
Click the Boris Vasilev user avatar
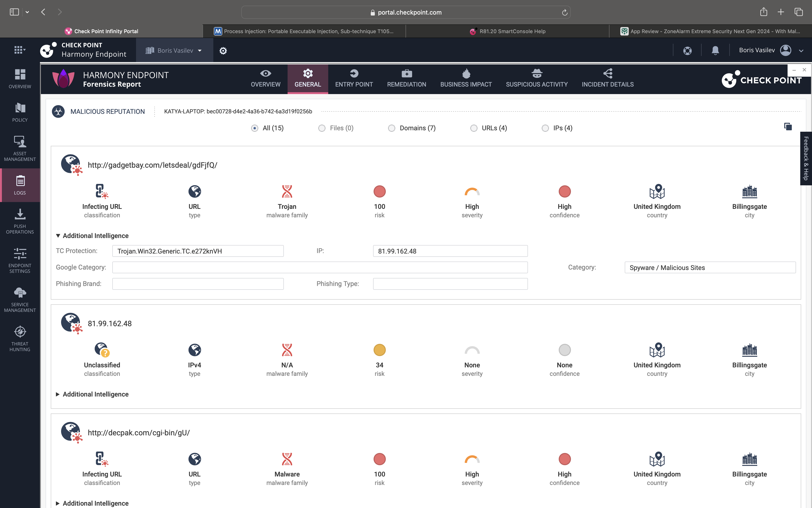785,50
